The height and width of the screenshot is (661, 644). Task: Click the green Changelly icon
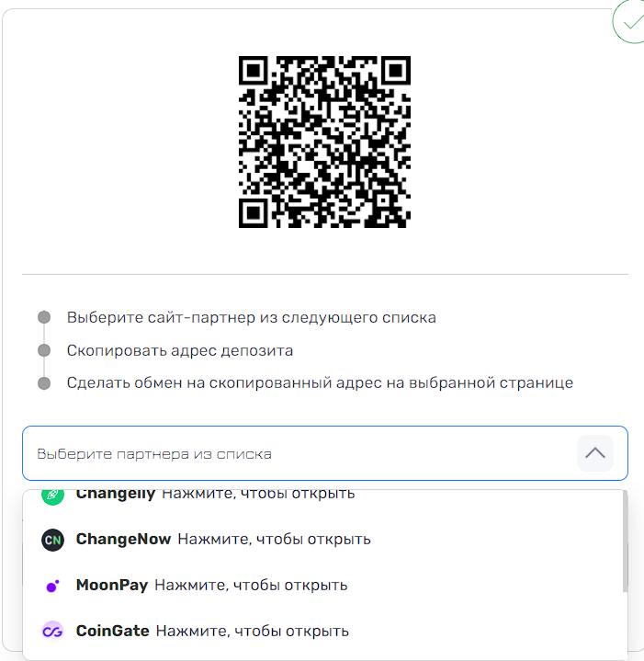[x=52, y=496]
